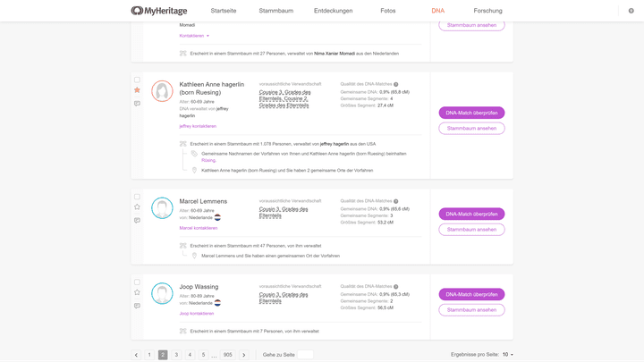Screen dimensions: 644x362
Task: Toggle favorite star for Marcel Lemmens
Action: [x=137, y=206]
